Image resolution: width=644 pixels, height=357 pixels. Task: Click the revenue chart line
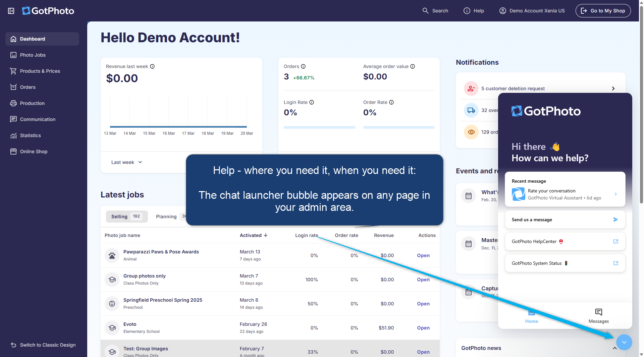coord(178,127)
